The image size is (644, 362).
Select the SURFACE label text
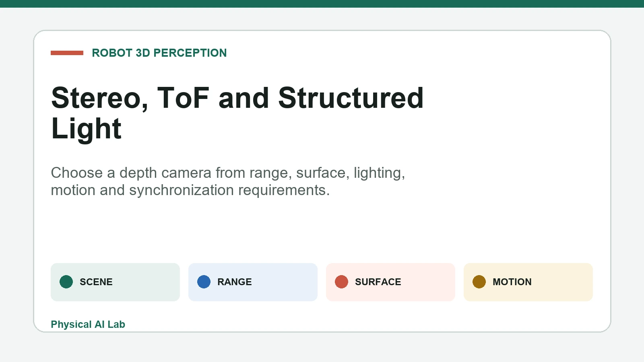pyautogui.click(x=378, y=282)
